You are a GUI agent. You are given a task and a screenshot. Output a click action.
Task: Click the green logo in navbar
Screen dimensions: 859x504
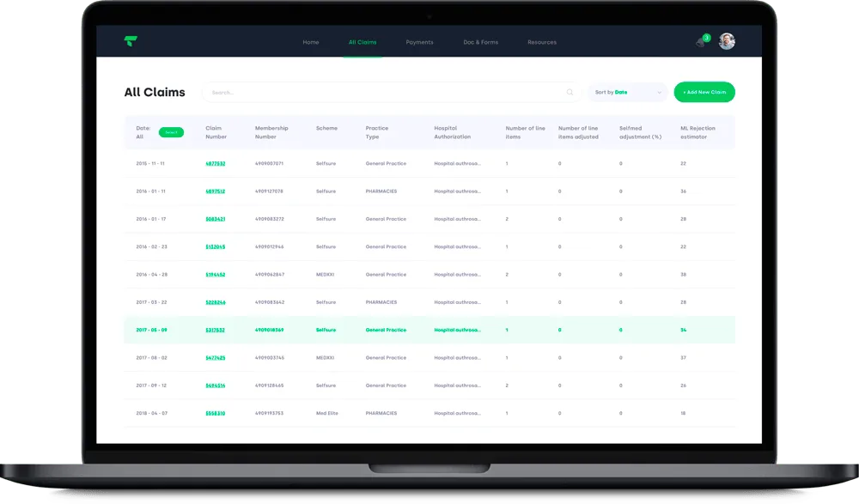coord(131,41)
